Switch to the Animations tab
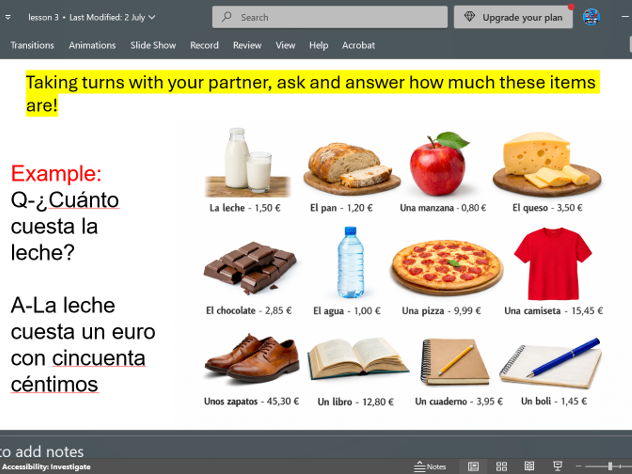The image size is (632, 474). pyautogui.click(x=92, y=45)
